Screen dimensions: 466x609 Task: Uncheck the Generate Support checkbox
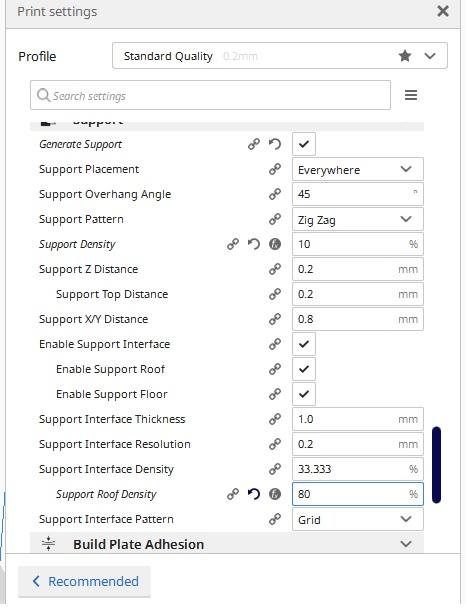pyautogui.click(x=304, y=144)
